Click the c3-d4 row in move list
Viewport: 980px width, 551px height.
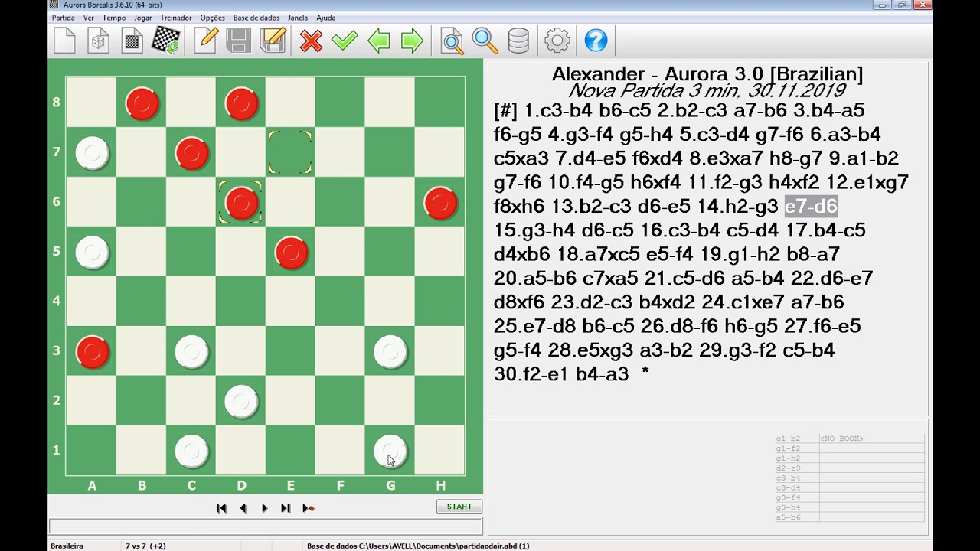point(850,488)
